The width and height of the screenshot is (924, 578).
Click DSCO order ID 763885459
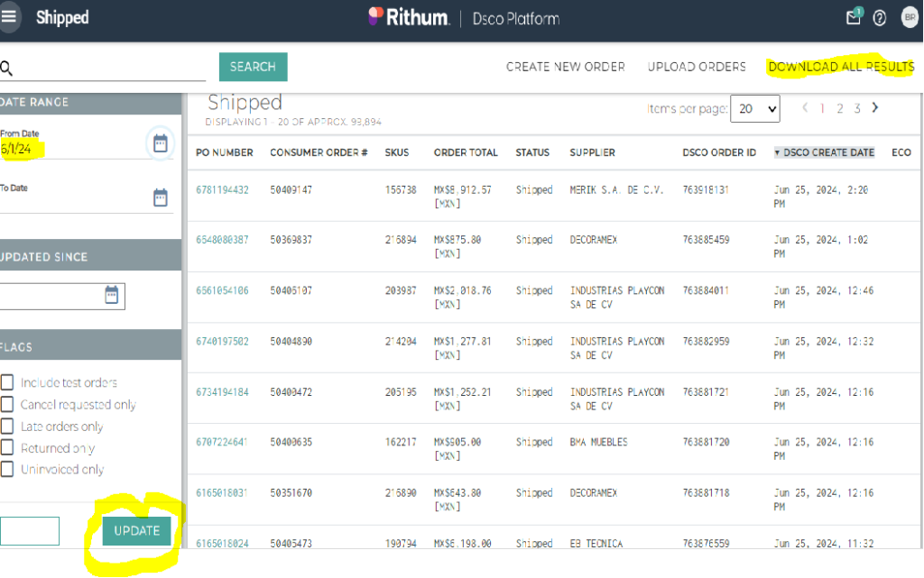click(706, 240)
